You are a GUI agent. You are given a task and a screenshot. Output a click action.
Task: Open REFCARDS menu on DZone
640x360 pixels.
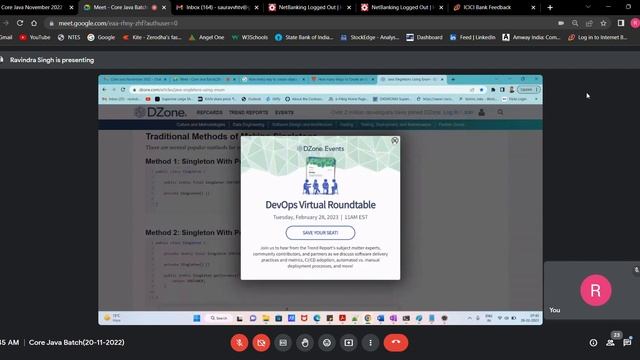tap(209, 112)
